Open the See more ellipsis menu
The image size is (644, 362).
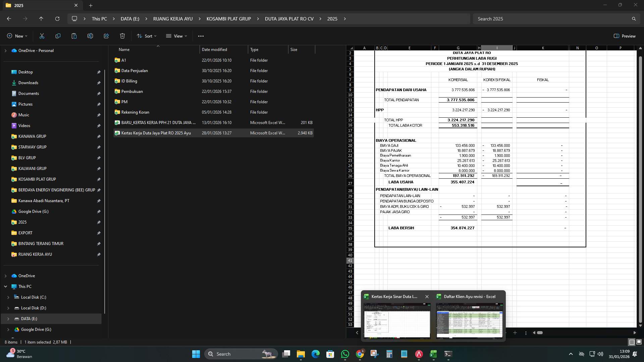pyautogui.click(x=201, y=36)
